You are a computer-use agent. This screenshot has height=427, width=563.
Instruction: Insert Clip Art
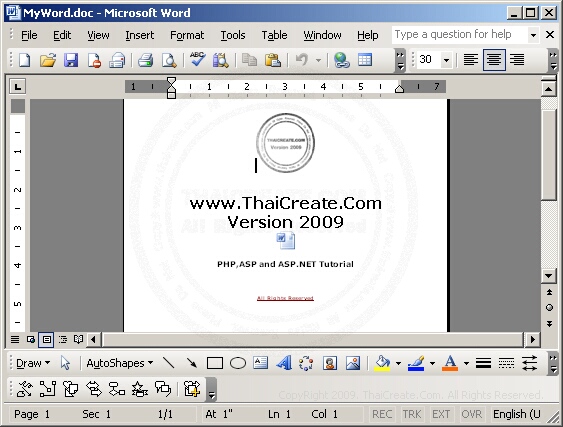tap(330, 363)
